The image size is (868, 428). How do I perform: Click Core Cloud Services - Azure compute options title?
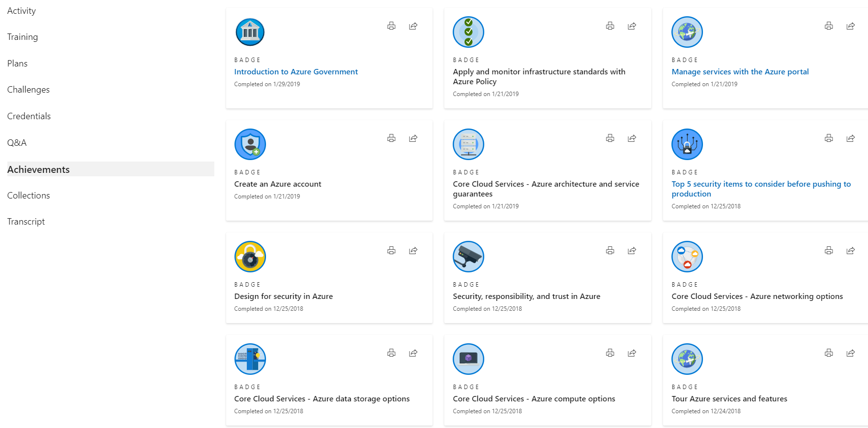[534, 399]
